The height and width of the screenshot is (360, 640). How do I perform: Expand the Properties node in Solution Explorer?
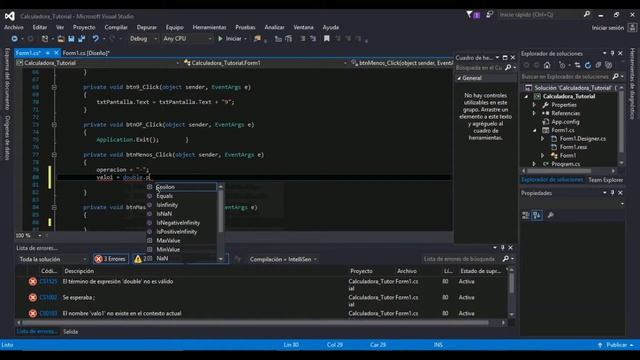(x=534, y=105)
